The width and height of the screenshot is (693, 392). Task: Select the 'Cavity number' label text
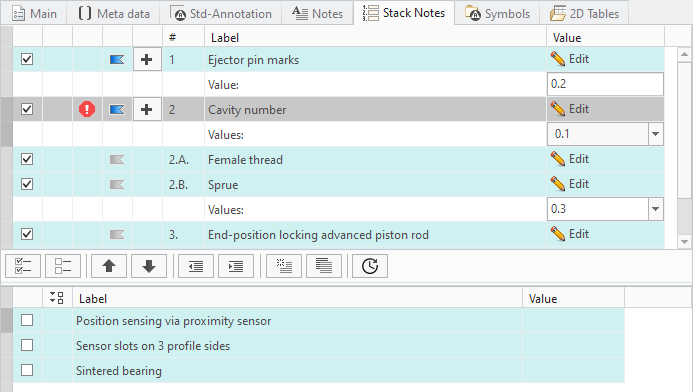pos(247,110)
